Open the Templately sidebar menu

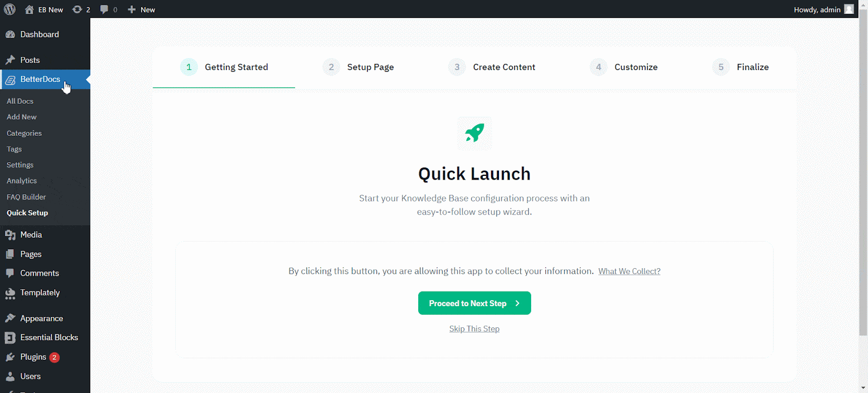[x=40, y=293]
